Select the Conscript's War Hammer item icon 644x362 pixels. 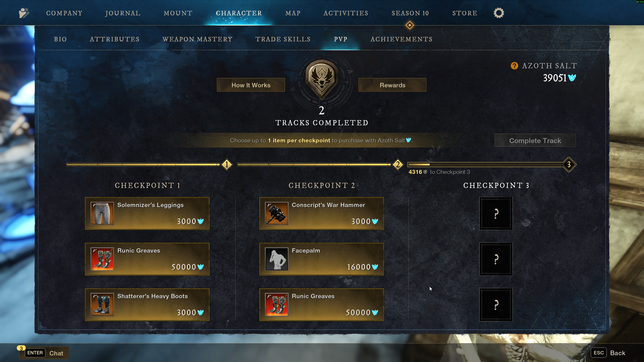coord(276,213)
